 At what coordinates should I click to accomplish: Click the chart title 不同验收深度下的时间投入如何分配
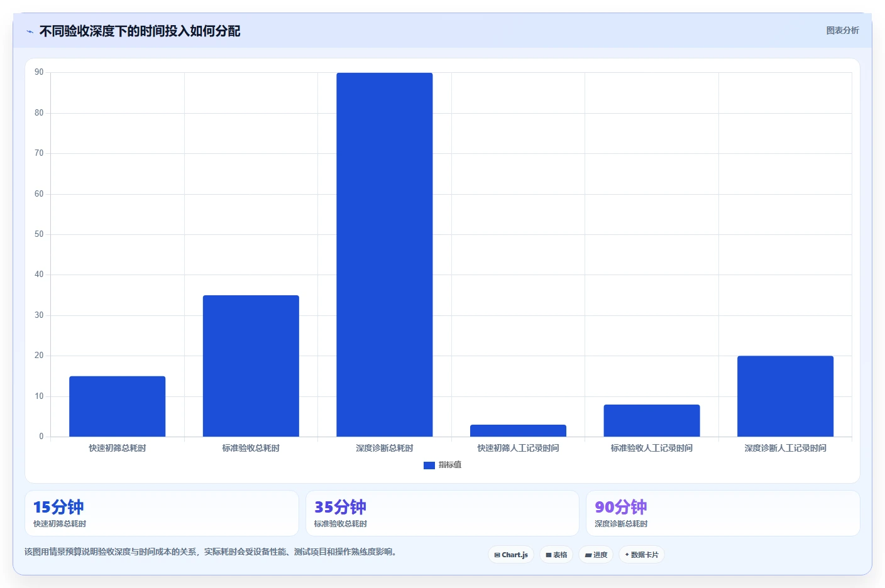click(x=140, y=31)
